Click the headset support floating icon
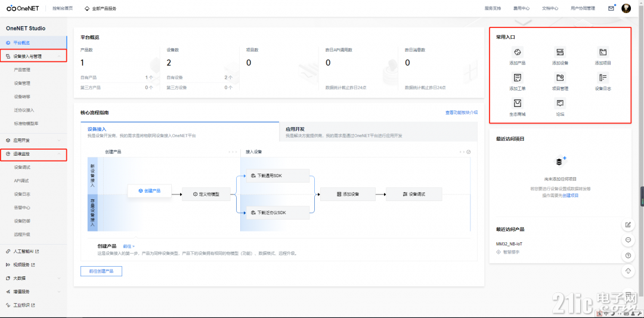The width and height of the screenshot is (644, 318). pos(627,270)
